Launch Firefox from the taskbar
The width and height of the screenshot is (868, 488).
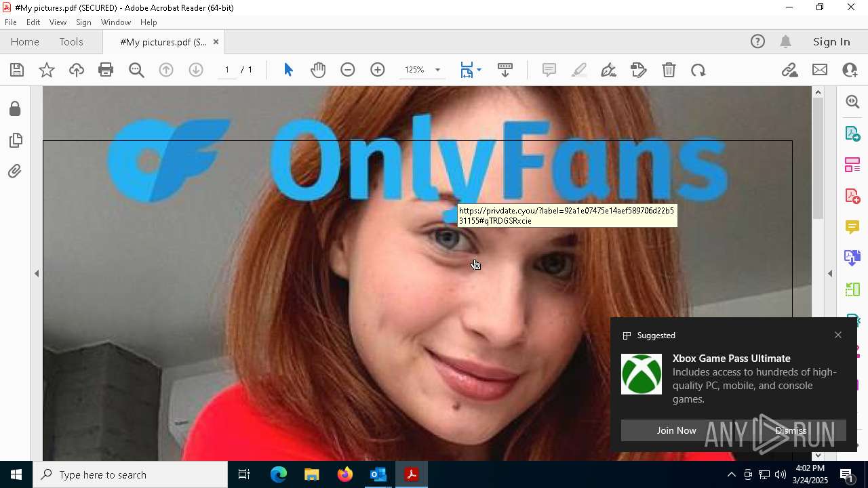tap(345, 474)
